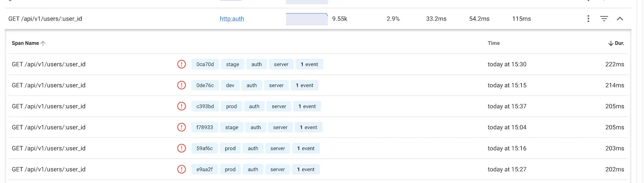The image size is (644, 183).
Task: Select the prod tag on 59af6c row
Action: [x=230, y=148]
